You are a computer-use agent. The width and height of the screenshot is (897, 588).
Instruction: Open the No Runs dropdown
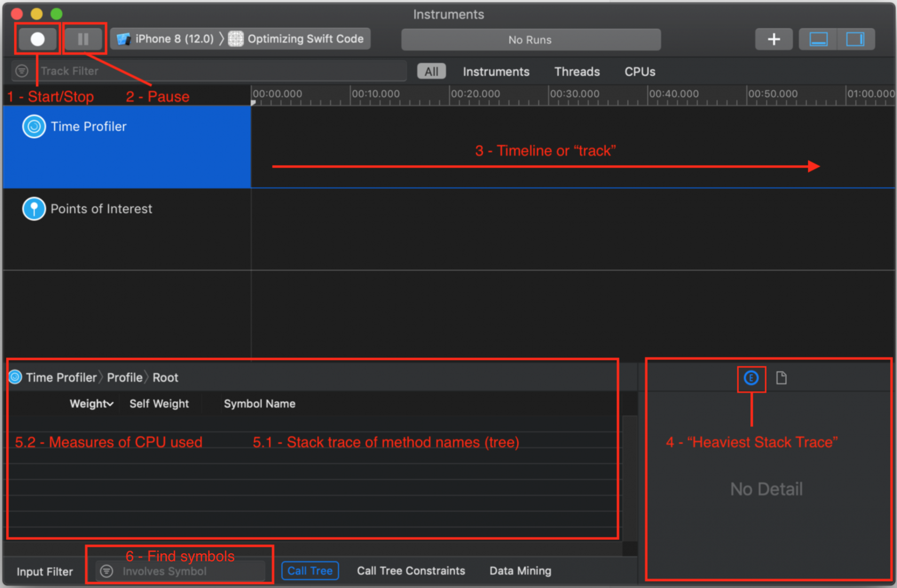tap(530, 39)
